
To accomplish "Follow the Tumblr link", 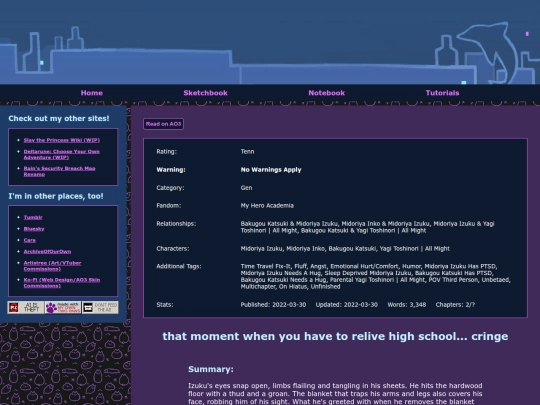I will [x=33, y=217].
